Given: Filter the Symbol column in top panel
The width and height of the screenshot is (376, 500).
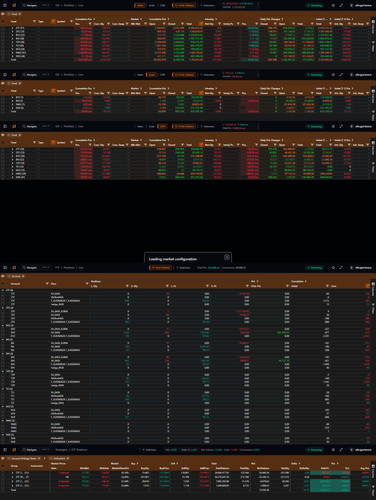Looking at the screenshot, I should (71, 21).
